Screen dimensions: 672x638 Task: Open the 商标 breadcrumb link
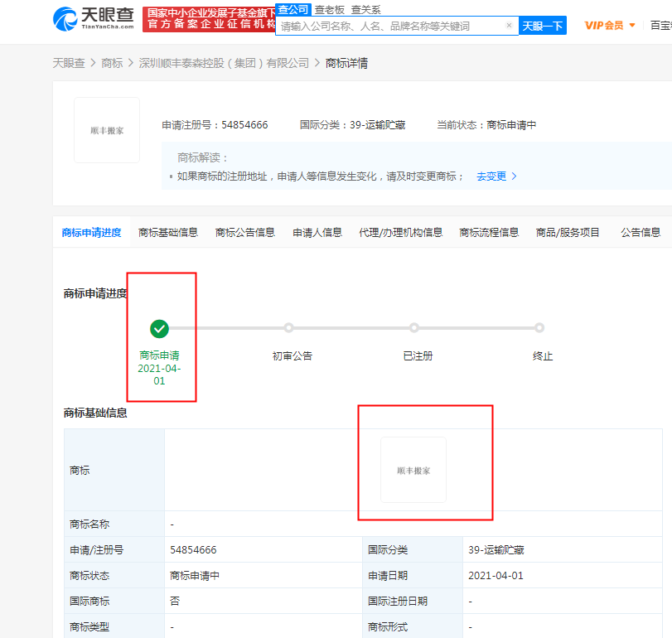112,63
